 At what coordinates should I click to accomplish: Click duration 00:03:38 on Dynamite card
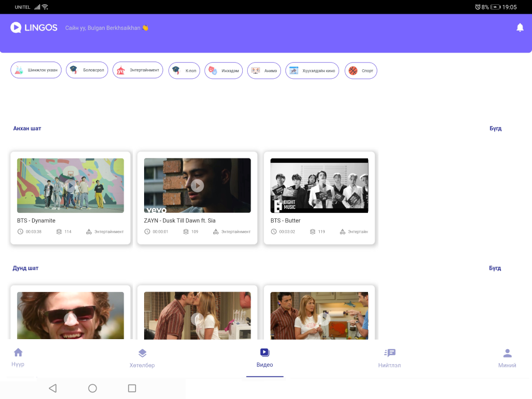[x=34, y=232]
